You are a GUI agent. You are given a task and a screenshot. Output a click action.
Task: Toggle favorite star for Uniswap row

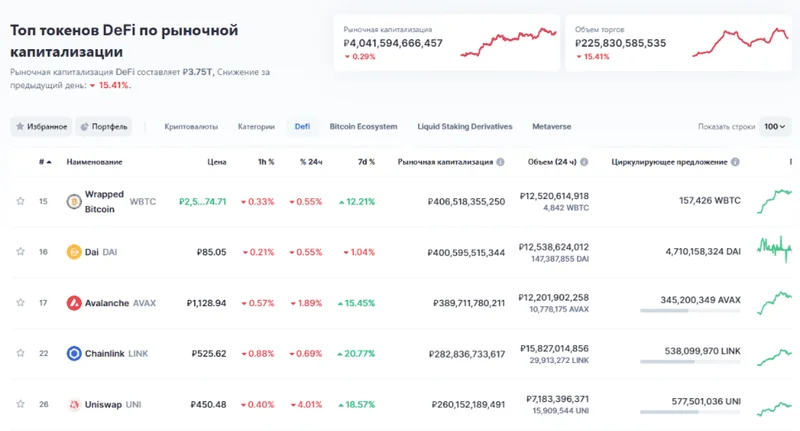[x=20, y=405]
